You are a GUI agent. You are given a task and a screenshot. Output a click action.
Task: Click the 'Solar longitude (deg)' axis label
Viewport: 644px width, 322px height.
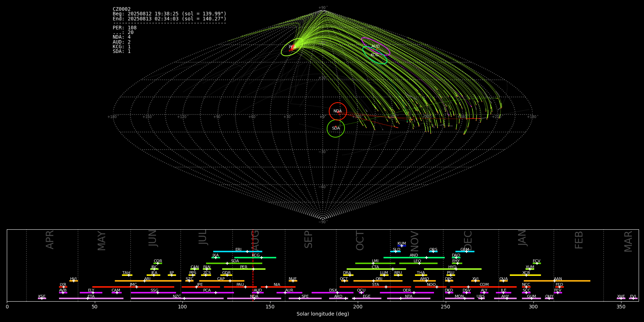click(x=323, y=314)
